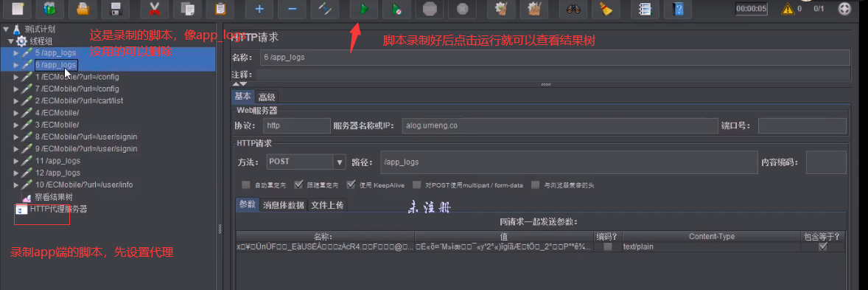Open the function helper dialog

(644, 8)
